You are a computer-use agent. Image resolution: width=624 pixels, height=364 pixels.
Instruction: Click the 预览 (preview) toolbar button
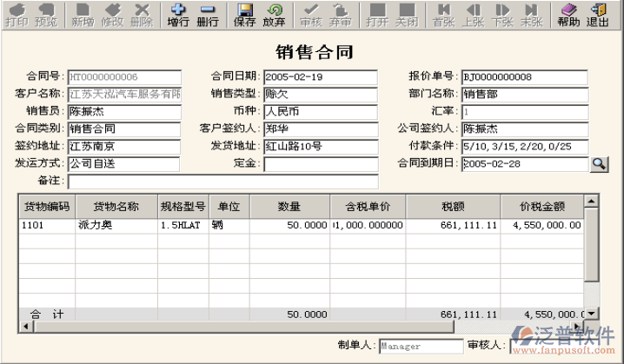coord(45,15)
